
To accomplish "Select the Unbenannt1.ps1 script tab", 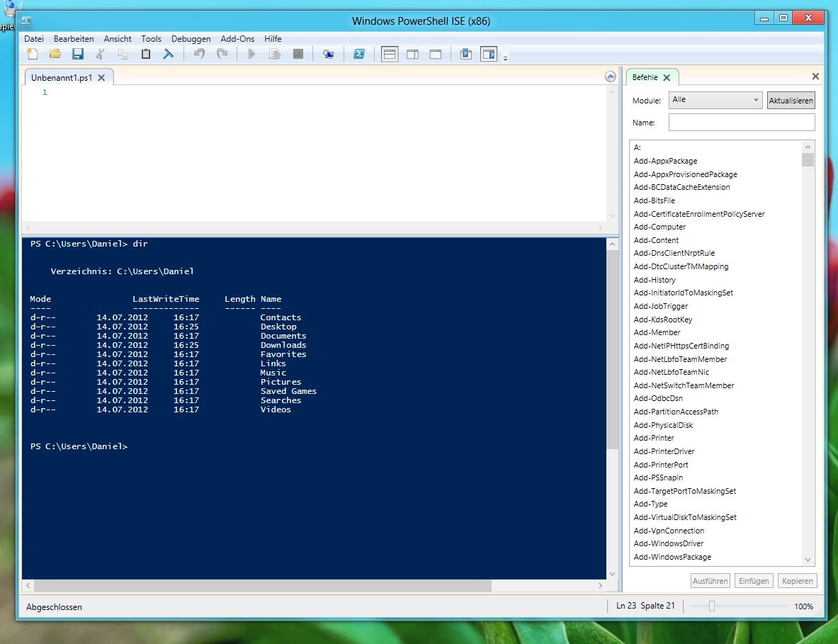I will click(62, 77).
